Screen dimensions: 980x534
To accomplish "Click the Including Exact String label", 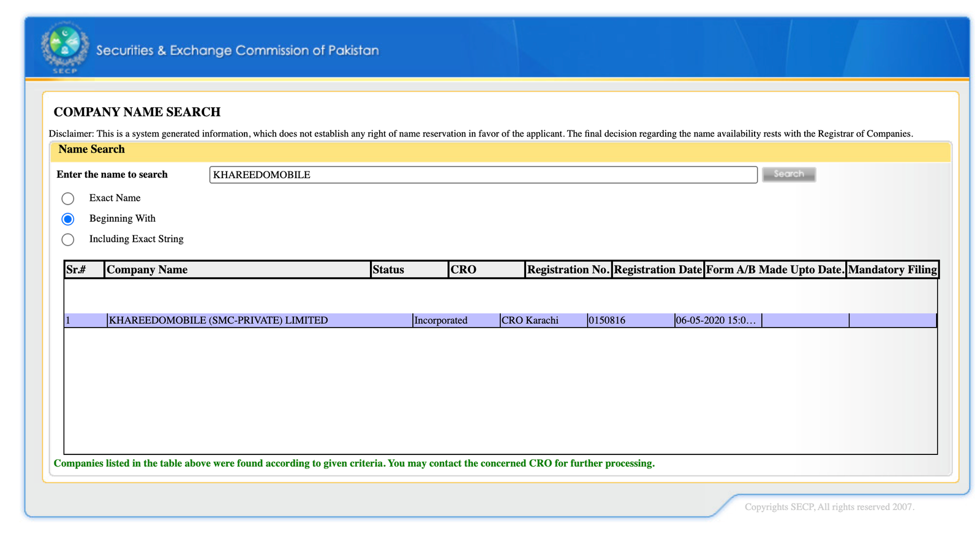I will [x=137, y=239].
